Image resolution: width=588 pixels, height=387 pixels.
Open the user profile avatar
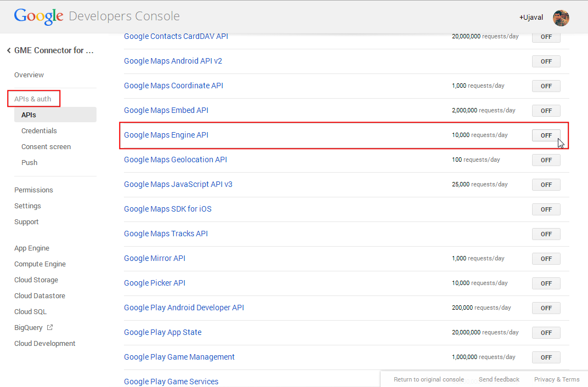[x=561, y=18]
